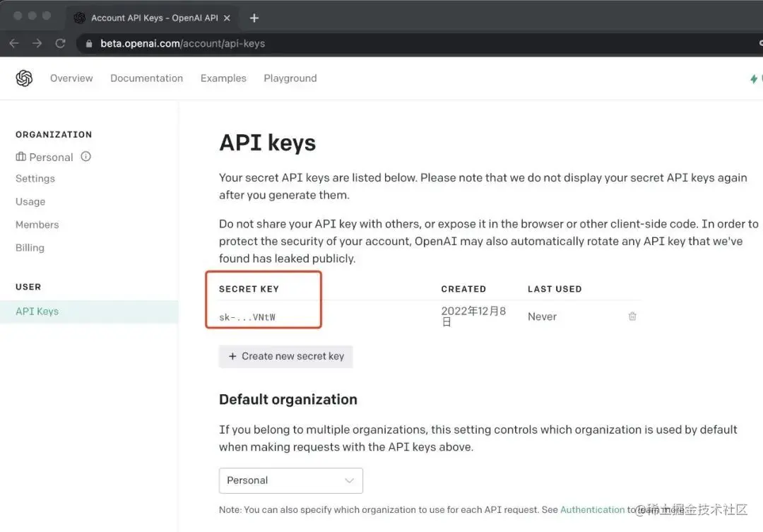Viewport: 763px width, 532px height.
Task: Click the ORGANIZATION sidebar section label
Action: pyautogui.click(x=54, y=135)
